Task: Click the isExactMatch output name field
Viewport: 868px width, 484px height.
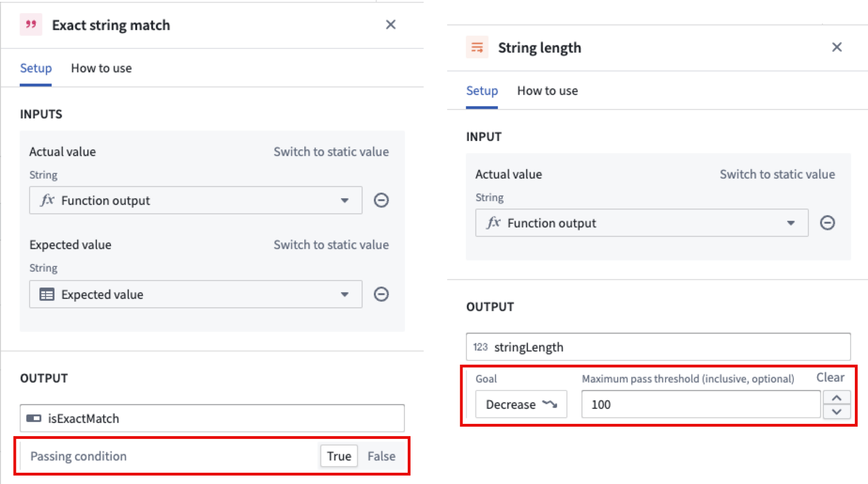Action: (212, 418)
